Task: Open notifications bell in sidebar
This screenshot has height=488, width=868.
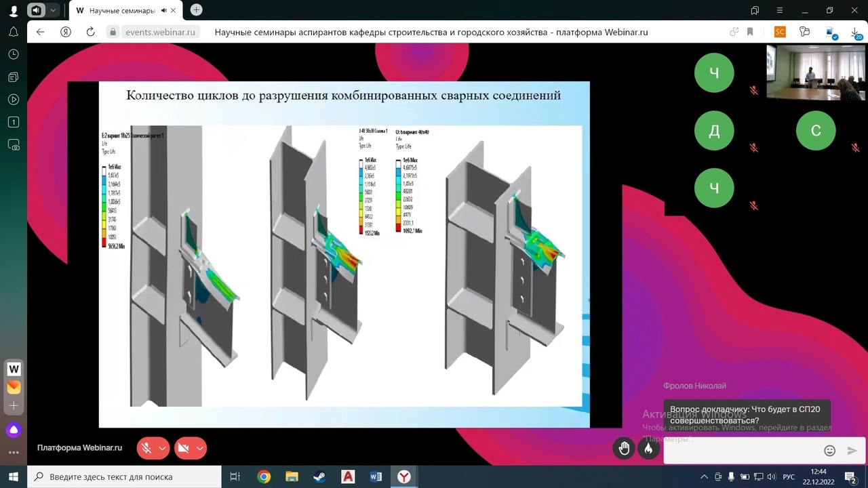Action: tap(14, 32)
